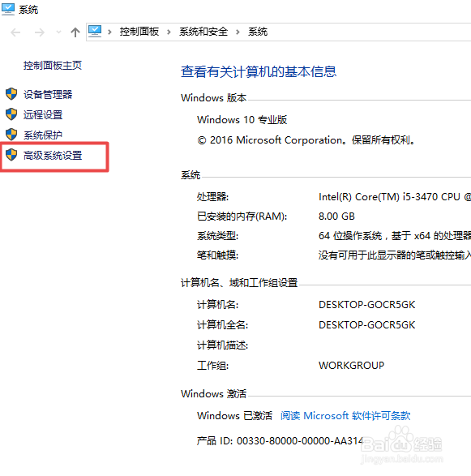Click the shield icon beside 设备管理器
Screen dimensions: 471x476
[11, 94]
